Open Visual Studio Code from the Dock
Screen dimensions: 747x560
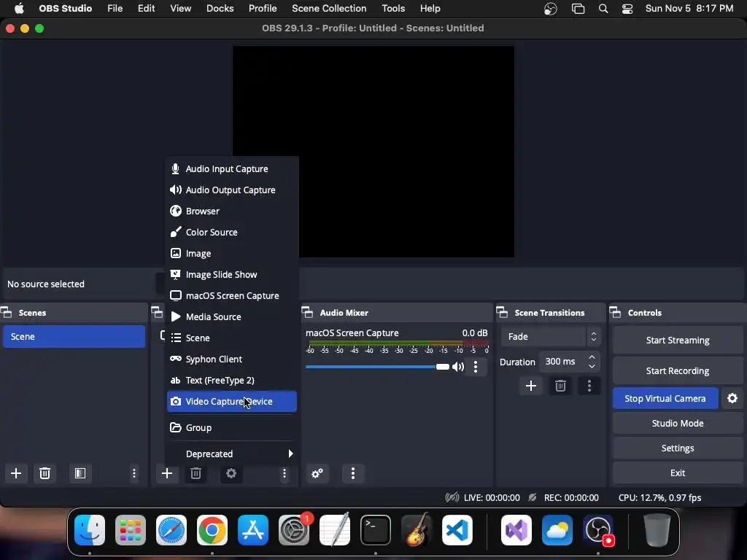click(x=457, y=529)
